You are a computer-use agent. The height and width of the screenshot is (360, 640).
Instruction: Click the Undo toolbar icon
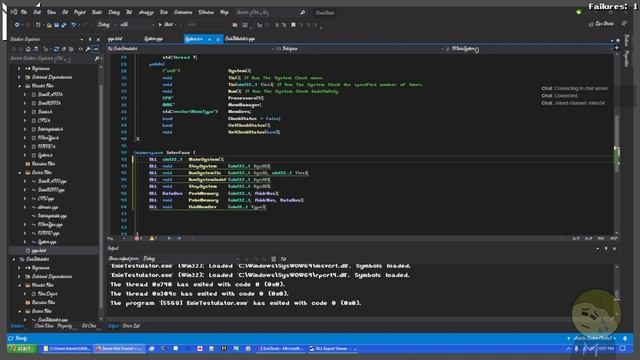[73, 25]
